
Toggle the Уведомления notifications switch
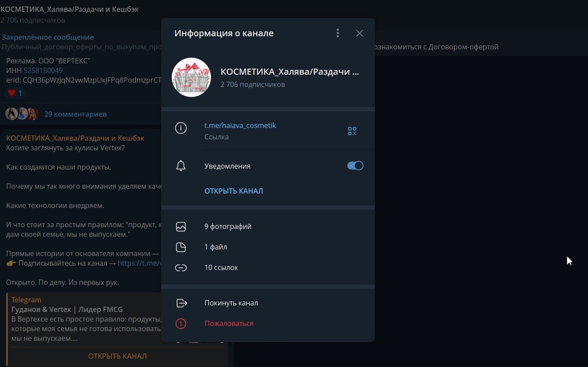tap(355, 166)
